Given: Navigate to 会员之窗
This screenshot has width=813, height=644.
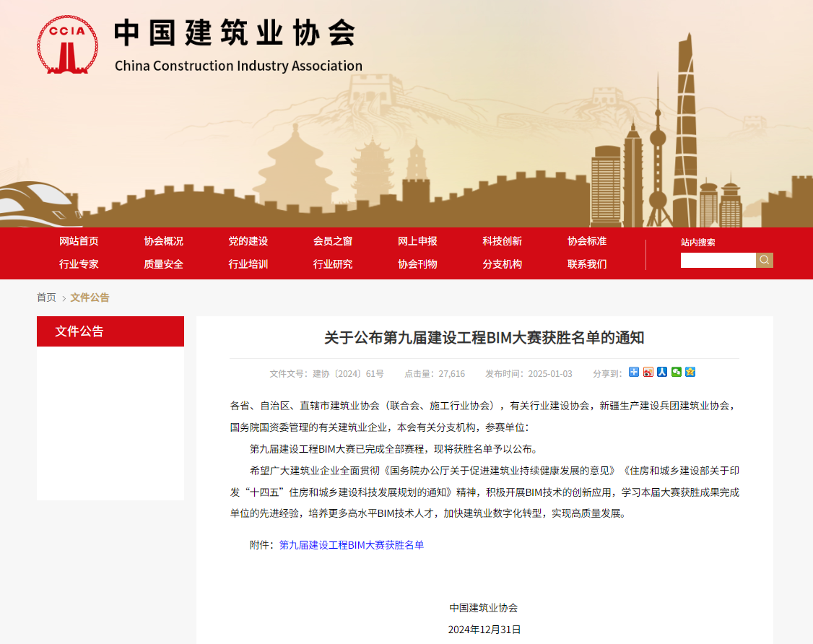Looking at the screenshot, I should (332, 241).
